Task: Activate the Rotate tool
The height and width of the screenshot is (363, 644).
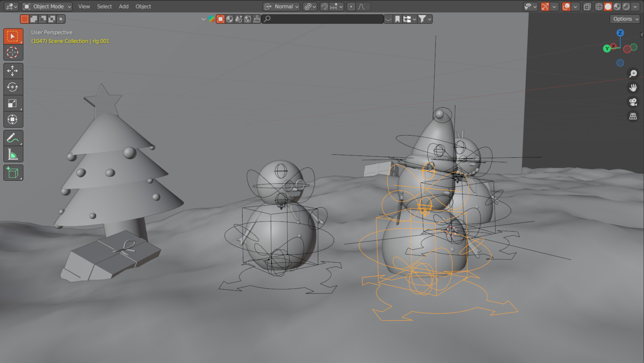Action: coord(13,87)
